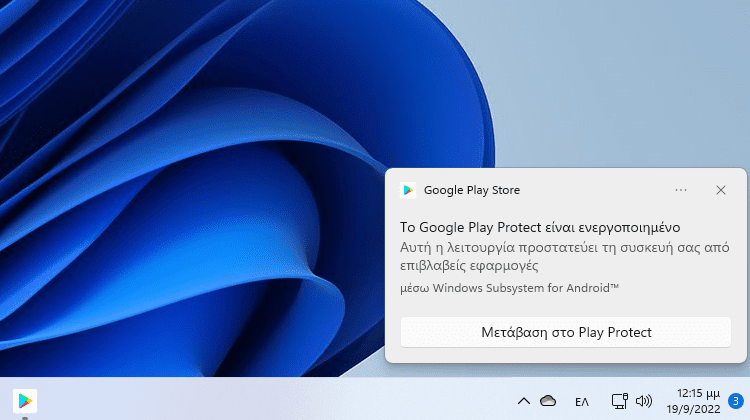Click the μέσω Windows Subsystem for Android text
750x420 pixels.
click(x=509, y=288)
